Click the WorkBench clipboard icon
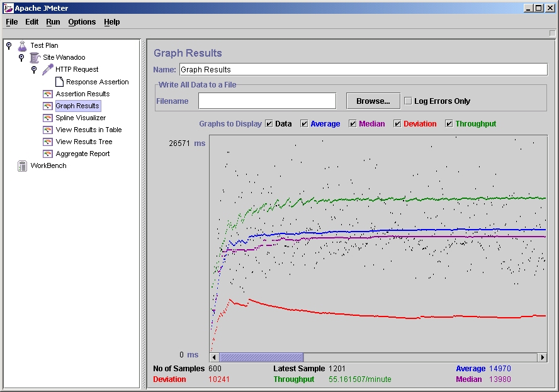The height and width of the screenshot is (392, 559). (23, 165)
